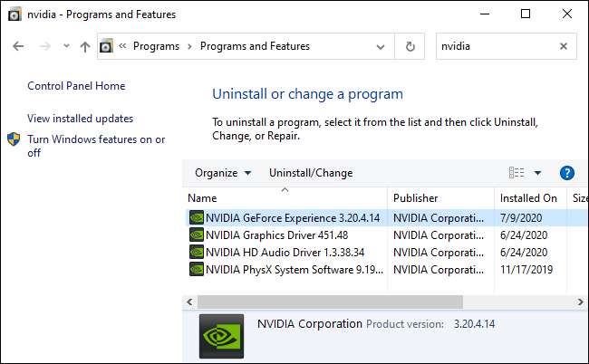Open Control Panel Home link
This screenshot has width=589, height=364.
[x=76, y=86]
